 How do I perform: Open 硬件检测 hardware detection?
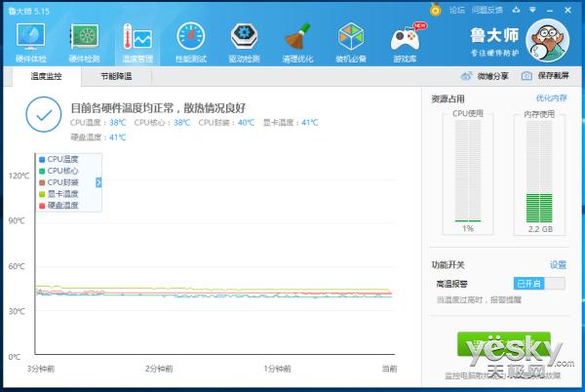tap(84, 43)
